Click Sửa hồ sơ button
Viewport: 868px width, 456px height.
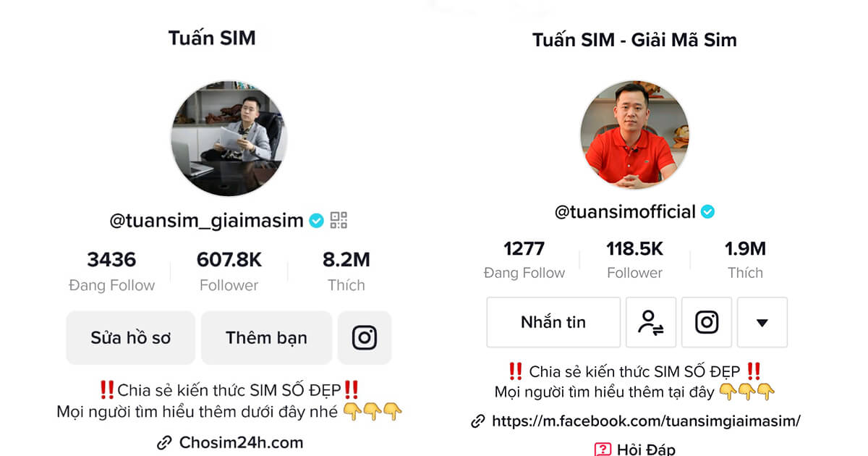[131, 337]
